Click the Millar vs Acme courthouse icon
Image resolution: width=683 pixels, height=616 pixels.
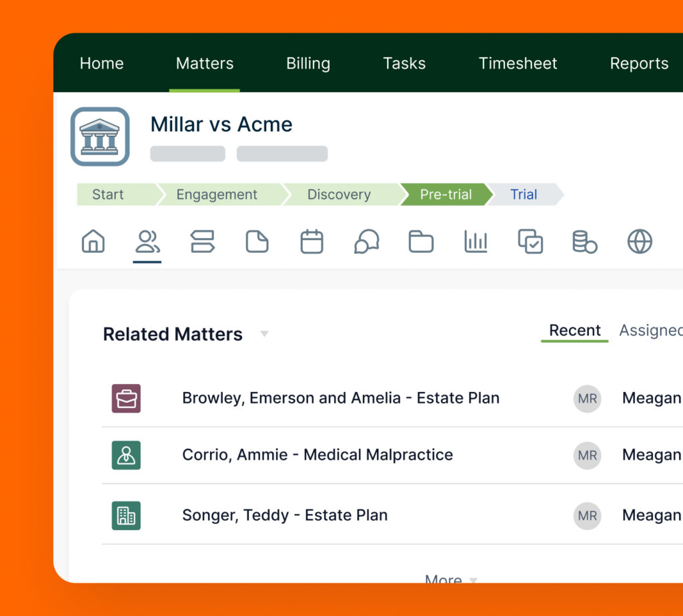pos(100,137)
